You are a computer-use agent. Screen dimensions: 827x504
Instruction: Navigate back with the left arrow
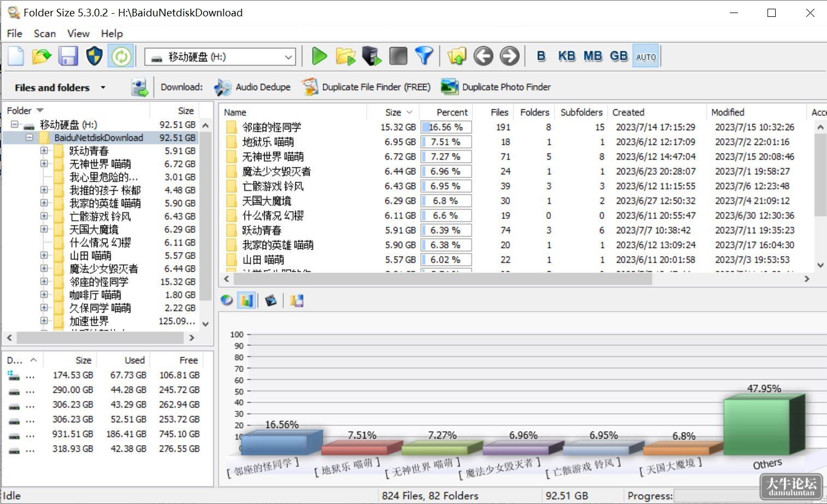483,56
